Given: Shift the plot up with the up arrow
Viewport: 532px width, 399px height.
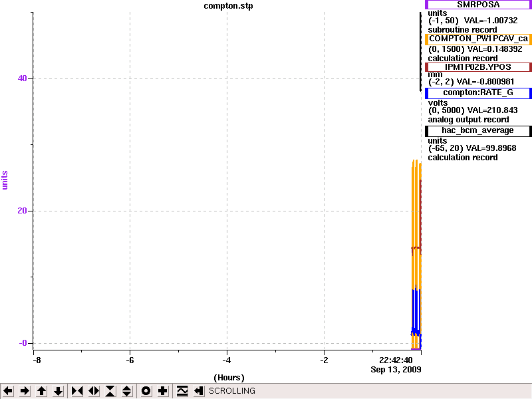Looking at the screenshot, I should tap(42, 391).
